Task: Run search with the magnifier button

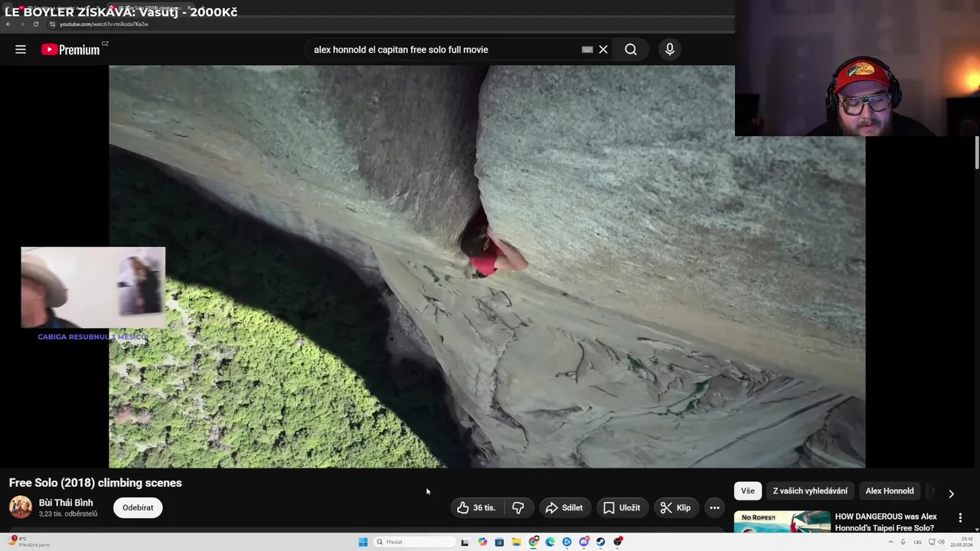Action: pos(631,50)
